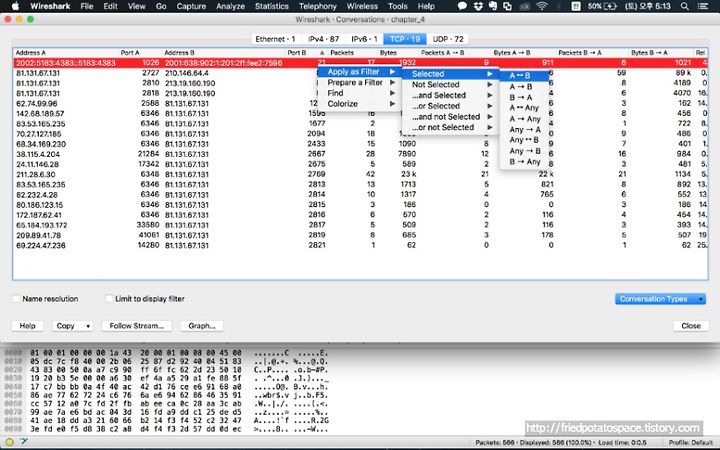This screenshot has height=450, width=720.
Task: Expand the ...and not Selected submenu
Action: click(x=451, y=117)
